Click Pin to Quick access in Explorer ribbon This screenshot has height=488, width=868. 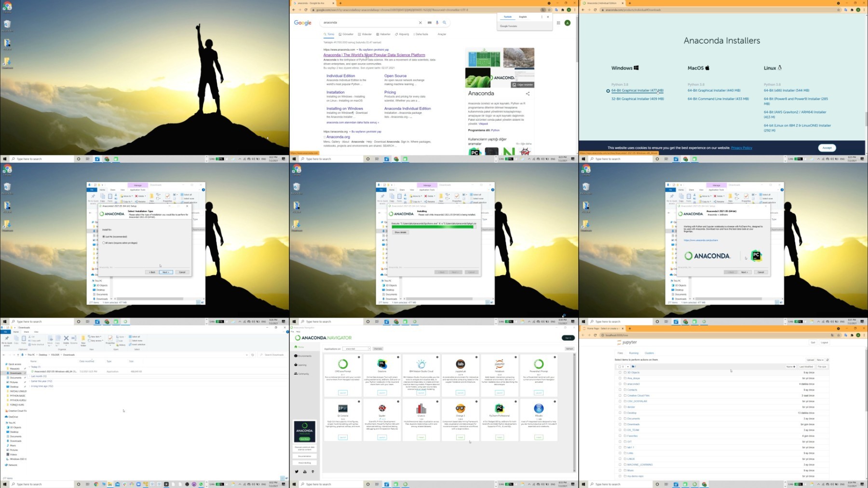click(x=7, y=340)
